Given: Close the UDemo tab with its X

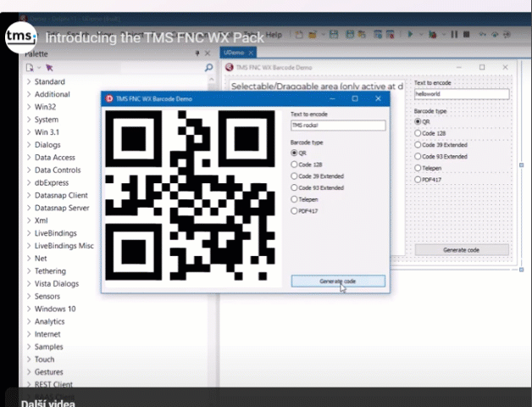Looking at the screenshot, I should click(x=251, y=53).
